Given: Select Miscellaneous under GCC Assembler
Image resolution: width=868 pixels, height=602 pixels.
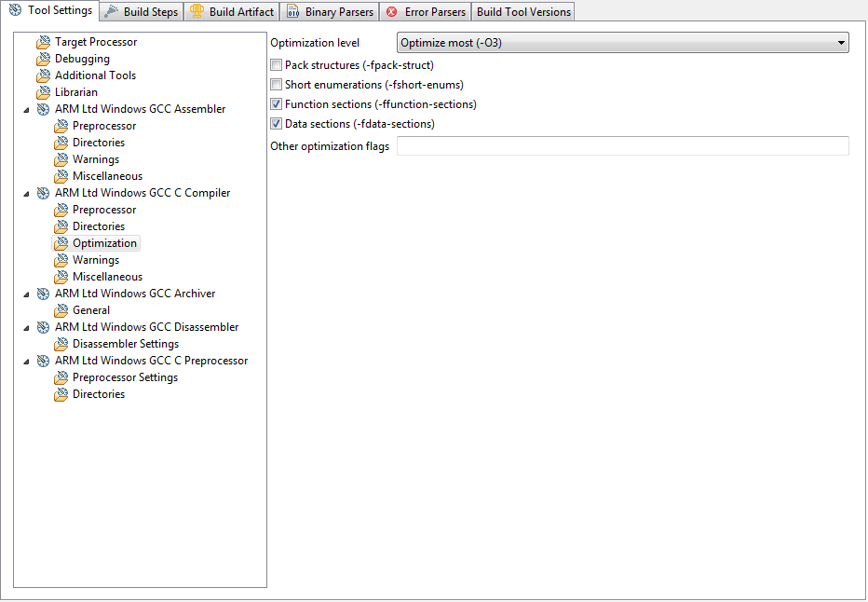Looking at the screenshot, I should 107,176.
